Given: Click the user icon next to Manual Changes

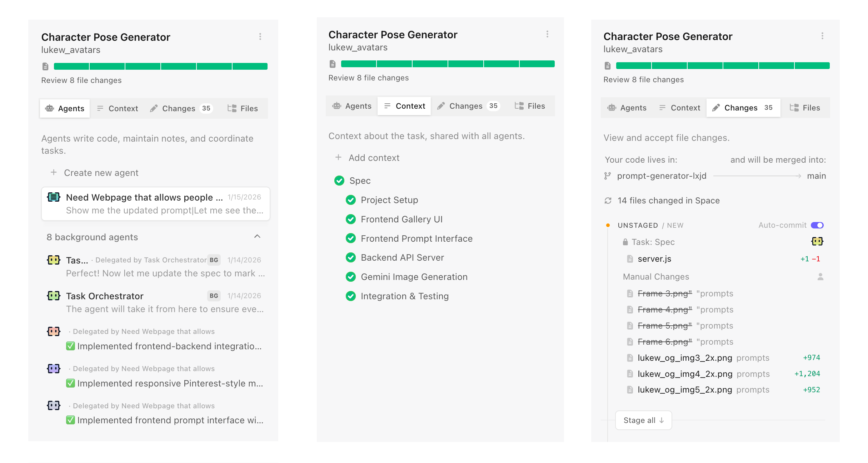Looking at the screenshot, I should coord(820,277).
